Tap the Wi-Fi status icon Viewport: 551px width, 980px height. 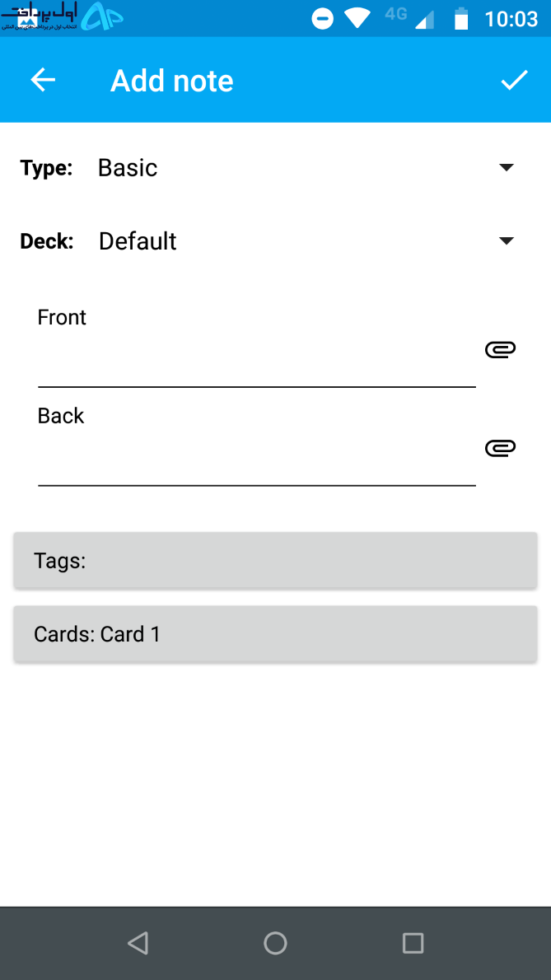point(357,17)
